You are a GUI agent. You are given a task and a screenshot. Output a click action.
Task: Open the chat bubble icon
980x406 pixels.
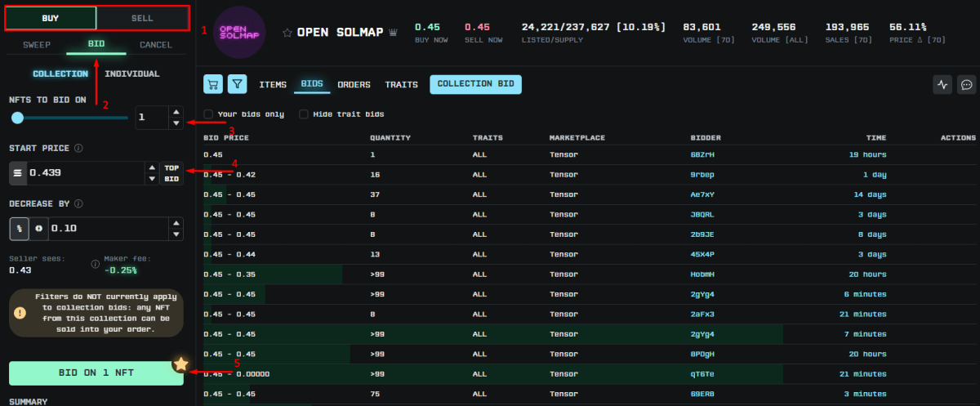tap(967, 84)
